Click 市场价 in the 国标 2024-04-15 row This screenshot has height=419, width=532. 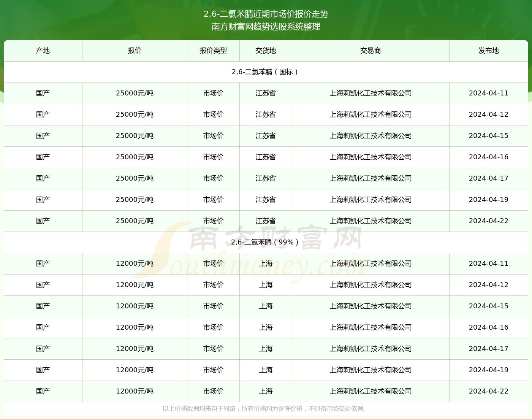pos(213,136)
